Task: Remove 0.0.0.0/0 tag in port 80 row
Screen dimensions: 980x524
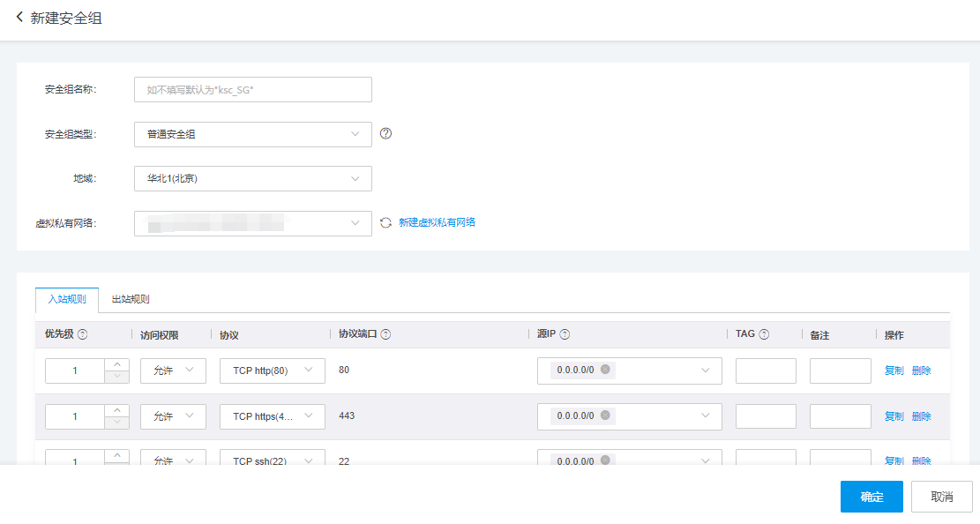Action: pos(605,370)
